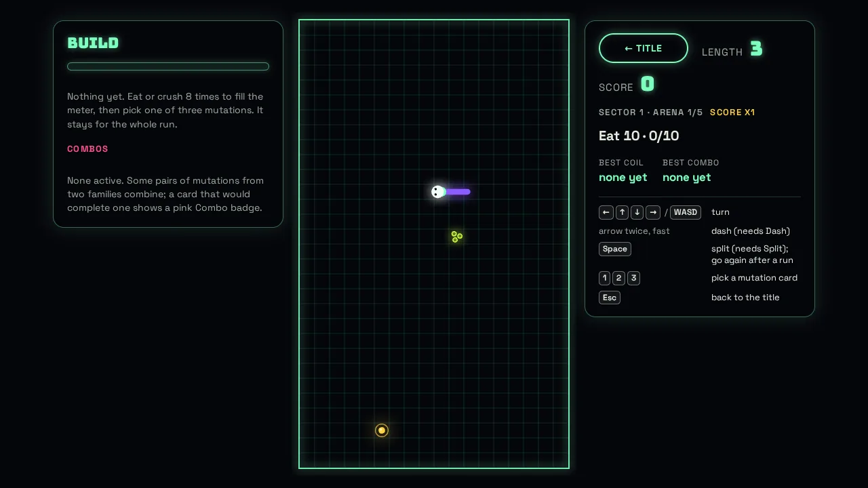This screenshot has width=868, height=488.
Task: Click the white snake head in the arena
Action: point(438,192)
